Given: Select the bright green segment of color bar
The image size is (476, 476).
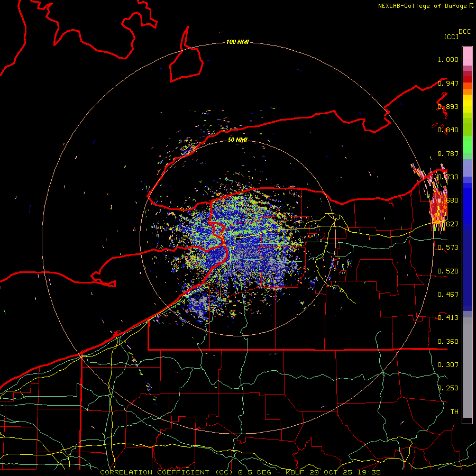Looking at the screenshot, I should pos(467,144).
